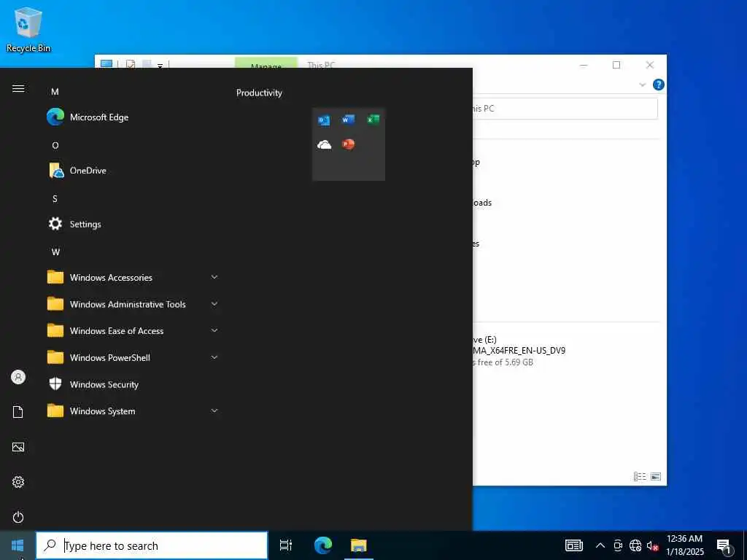Viewport: 747px width, 560px height.
Task: Open News and interests on taskbar
Action: tap(573, 545)
